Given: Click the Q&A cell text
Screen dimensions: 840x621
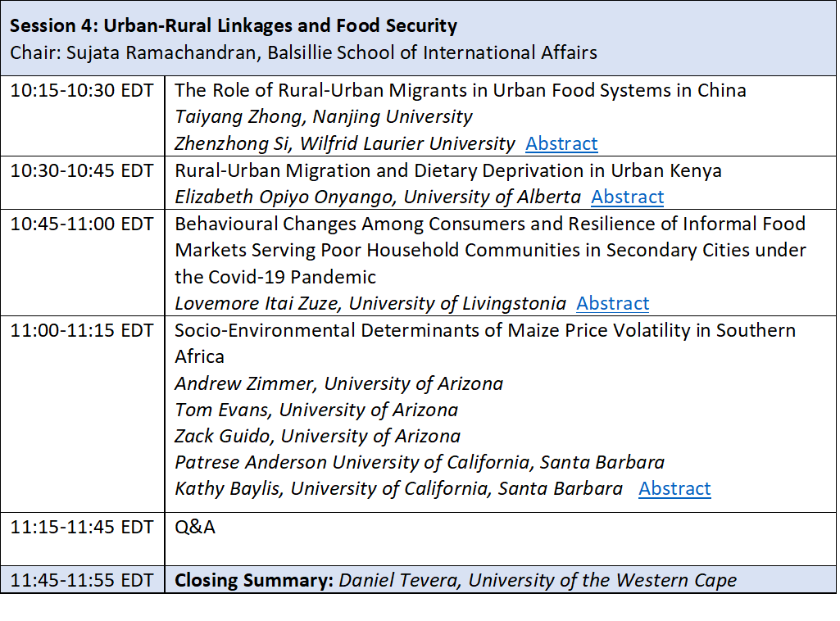Looking at the screenshot, I should point(195,527).
